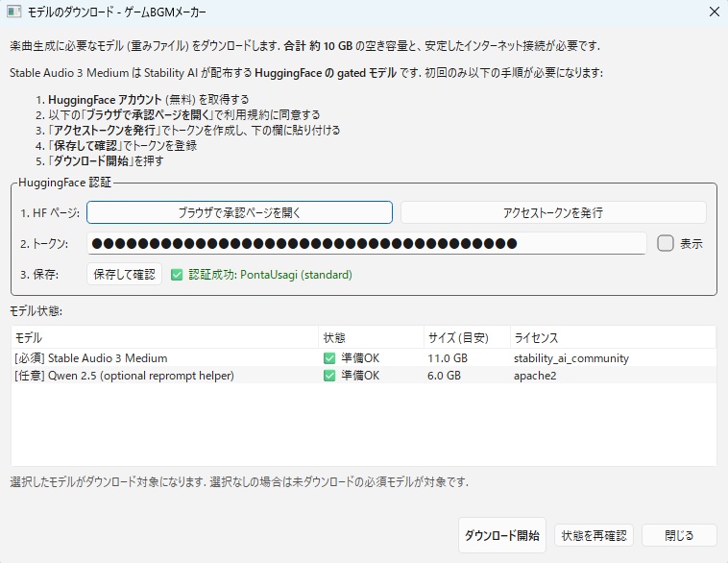Click the 状態 column header
This screenshot has height=563, width=728.
tap(372, 338)
